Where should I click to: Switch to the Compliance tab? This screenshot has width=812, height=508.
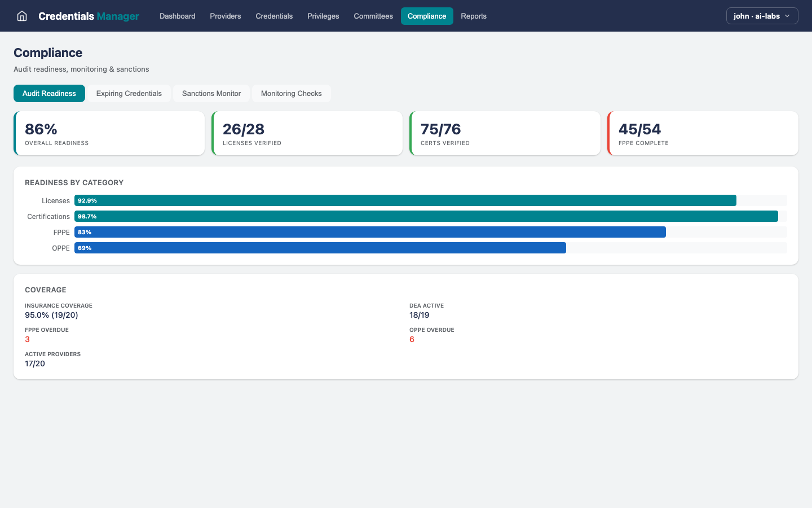coord(427,16)
